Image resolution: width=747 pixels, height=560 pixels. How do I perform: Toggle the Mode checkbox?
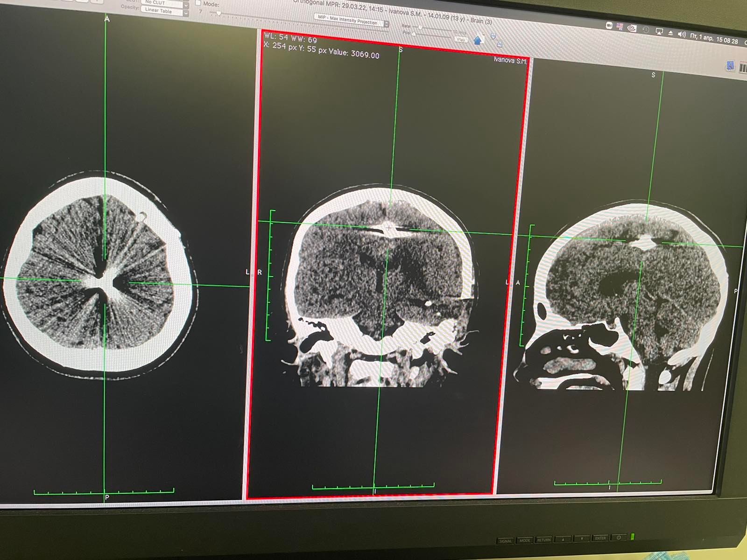[x=198, y=3]
